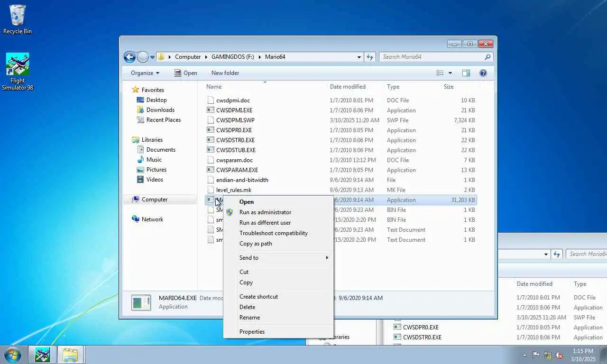Select the CWSDPMI.SWP file
Viewport: 607px width, 364px height.
235,120
